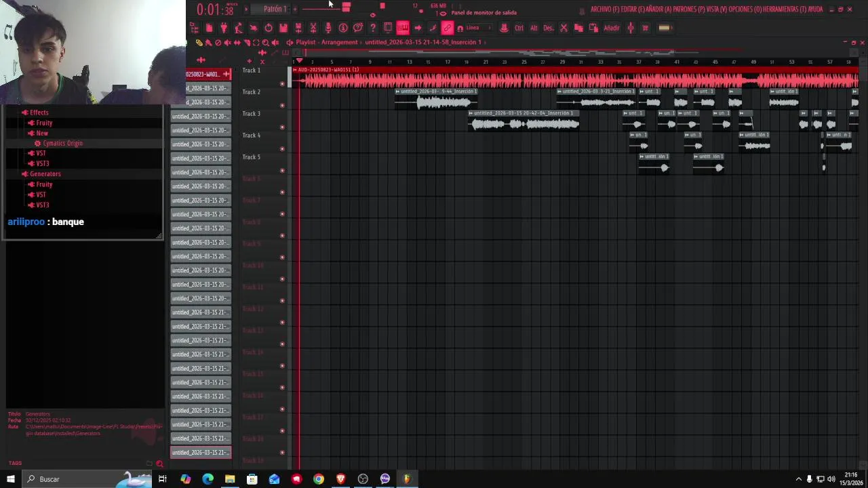Click the plug-shaped plugin icon

pyautogui.click(x=224, y=28)
